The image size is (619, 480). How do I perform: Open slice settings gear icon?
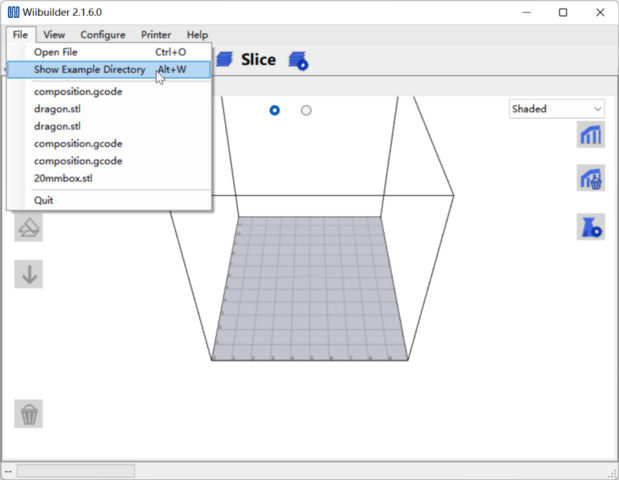298,61
